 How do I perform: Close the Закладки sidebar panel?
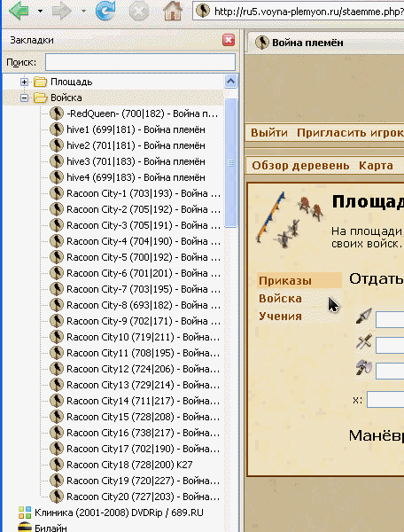tap(229, 40)
